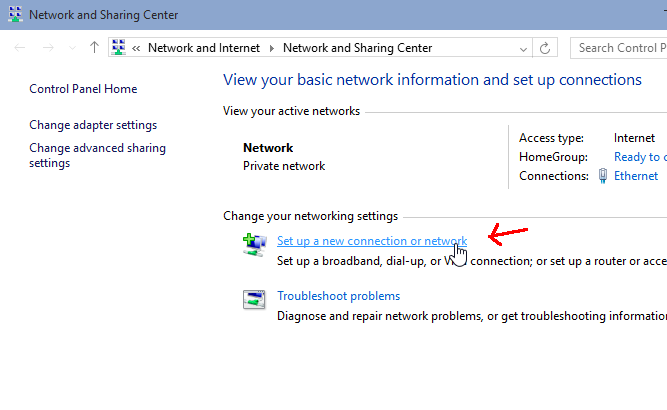Expand hidden breadcrumb levels via double chevron
The width and height of the screenshot is (667, 410).
(x=136, y=48)
